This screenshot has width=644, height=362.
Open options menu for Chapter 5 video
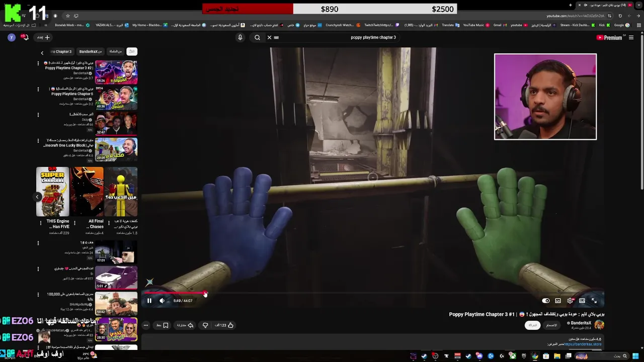point(38,89)
